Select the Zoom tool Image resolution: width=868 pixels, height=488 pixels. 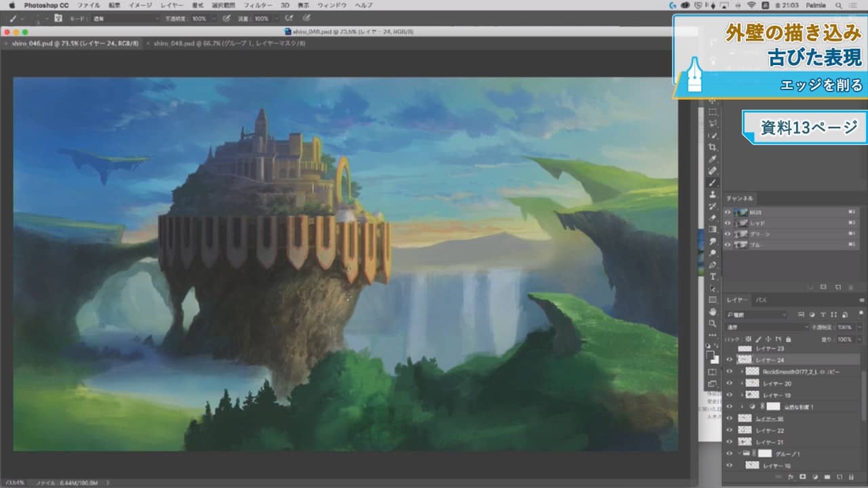coord(713,323)
